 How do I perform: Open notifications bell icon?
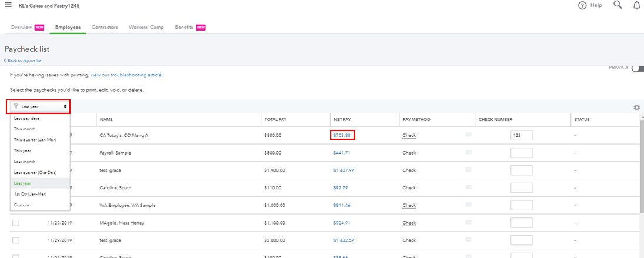[x=636, y=5]
